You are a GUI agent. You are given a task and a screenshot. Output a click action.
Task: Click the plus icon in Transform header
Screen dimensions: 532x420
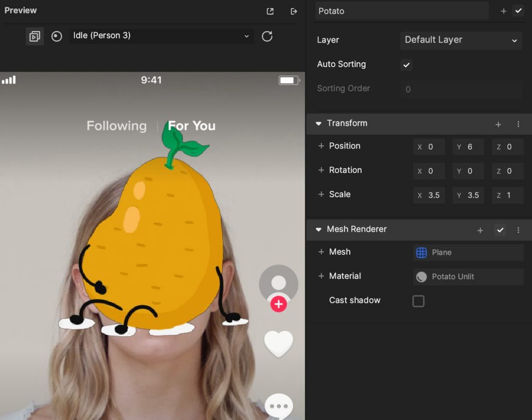pyautogui.click(x=498, y=125)
